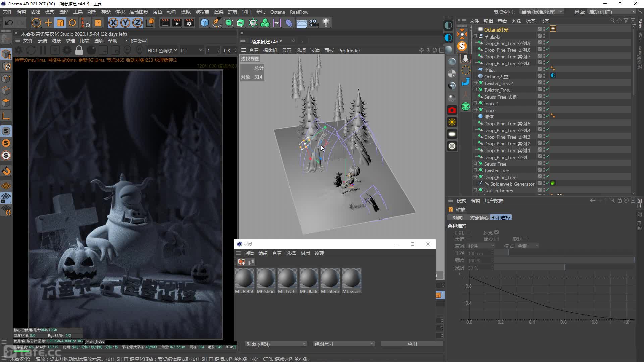Open the green Cloner MoGraph icon
The height and width of the screenshot is (362, 644).
pyautogui.click(x=265, y=23)
